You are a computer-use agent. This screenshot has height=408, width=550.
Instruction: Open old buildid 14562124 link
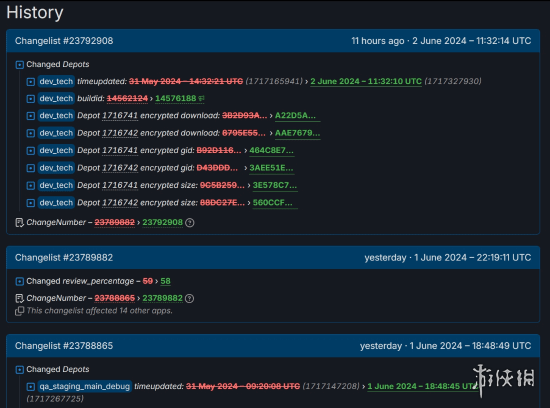(x=127, y=99)
